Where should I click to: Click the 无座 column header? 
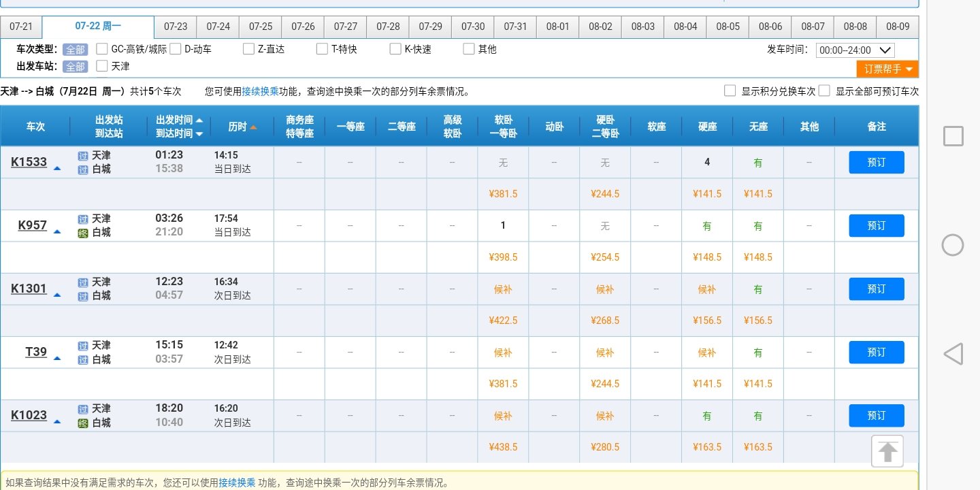[758, 127]
